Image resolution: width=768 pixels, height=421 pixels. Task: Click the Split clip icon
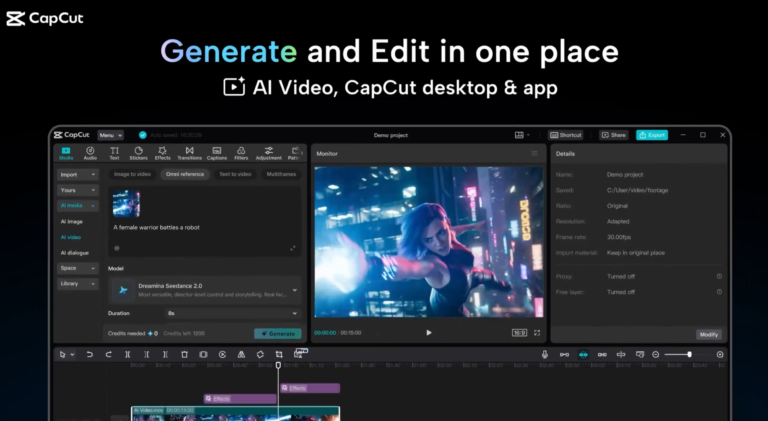[x=127, y=354]
